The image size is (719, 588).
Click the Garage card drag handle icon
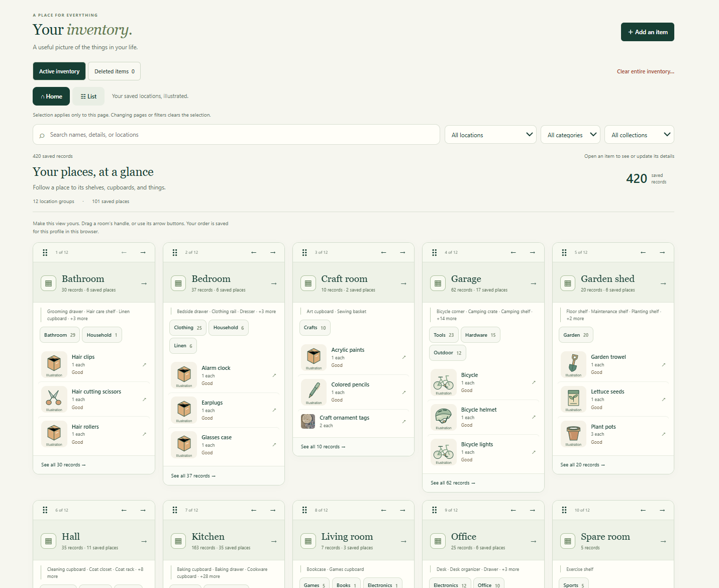[435, 252]
